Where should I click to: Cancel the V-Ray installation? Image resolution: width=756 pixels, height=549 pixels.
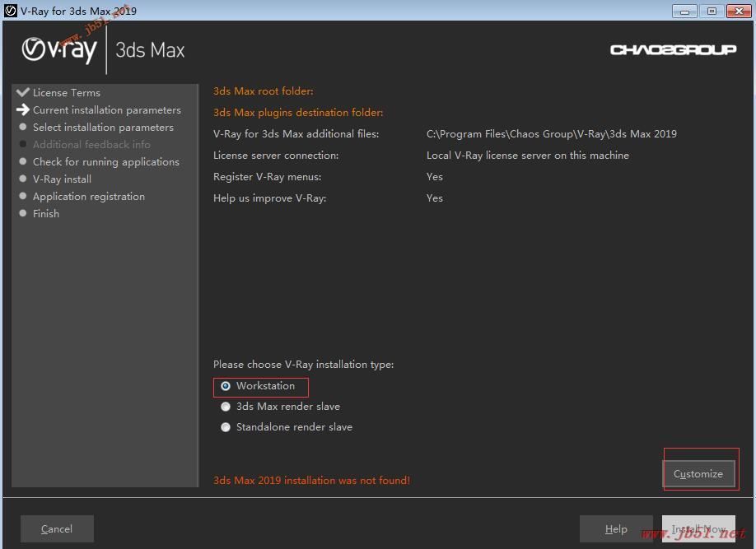pyautogui.click(x=57, y=528)
